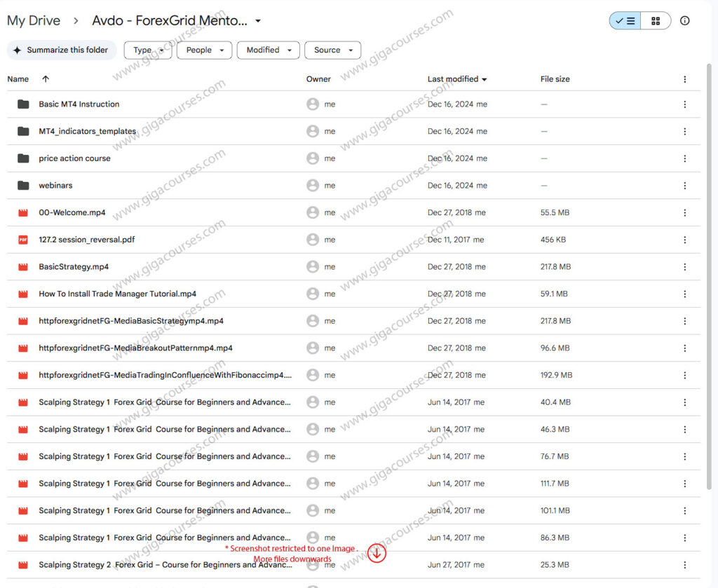This screenshot has width=718, height=588.
Task: Click the info icon for folder details
Action: 685,21
